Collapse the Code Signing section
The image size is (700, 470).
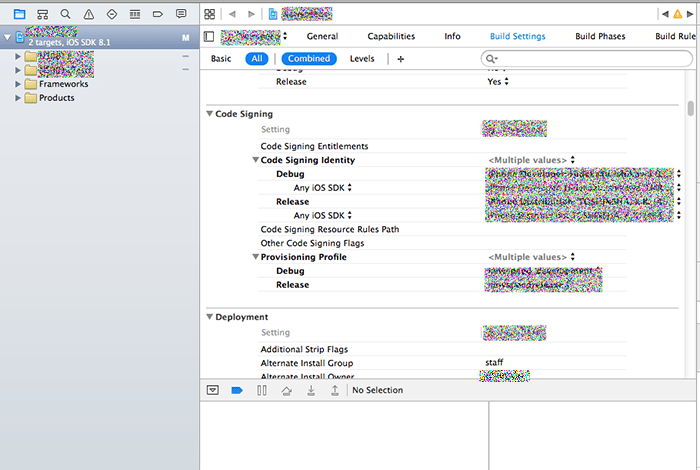209,114
